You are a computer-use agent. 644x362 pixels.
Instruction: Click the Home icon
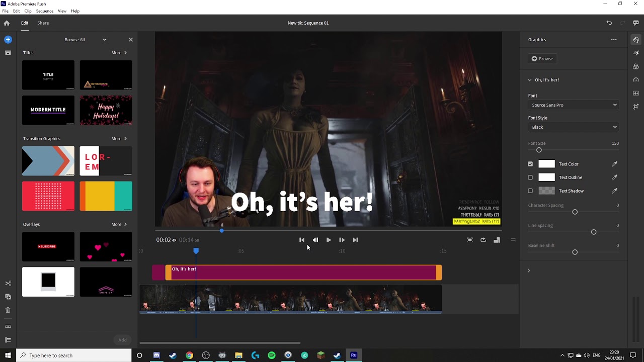click(x=7, y=23)
